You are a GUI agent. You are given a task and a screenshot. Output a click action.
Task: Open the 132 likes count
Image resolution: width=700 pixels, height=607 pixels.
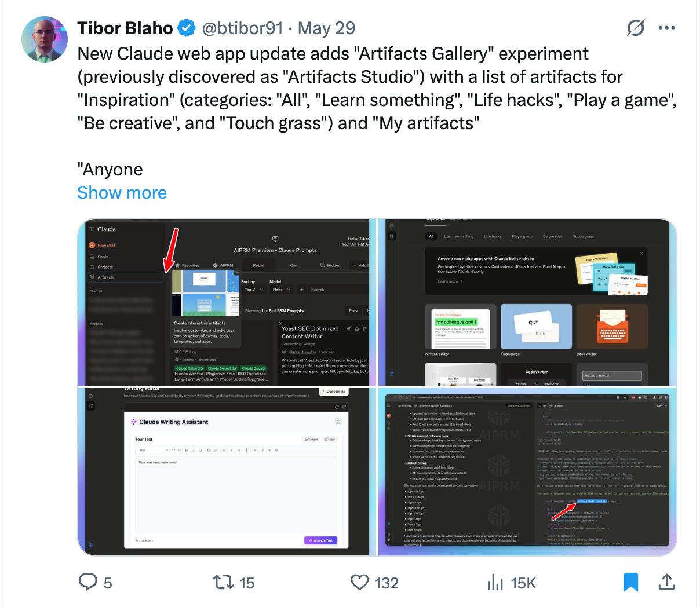(387, 583)
